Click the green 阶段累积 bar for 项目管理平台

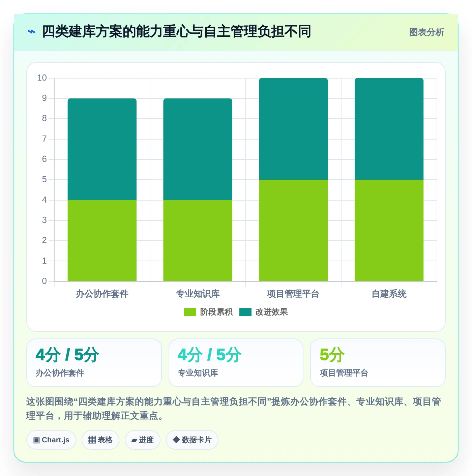[x=293, y=231]
